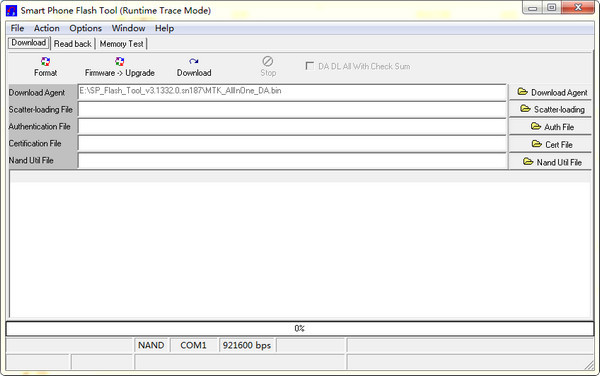Maximize the Flash Tool window
This screenshot has height=376, width=600.
tap(551, 8)
